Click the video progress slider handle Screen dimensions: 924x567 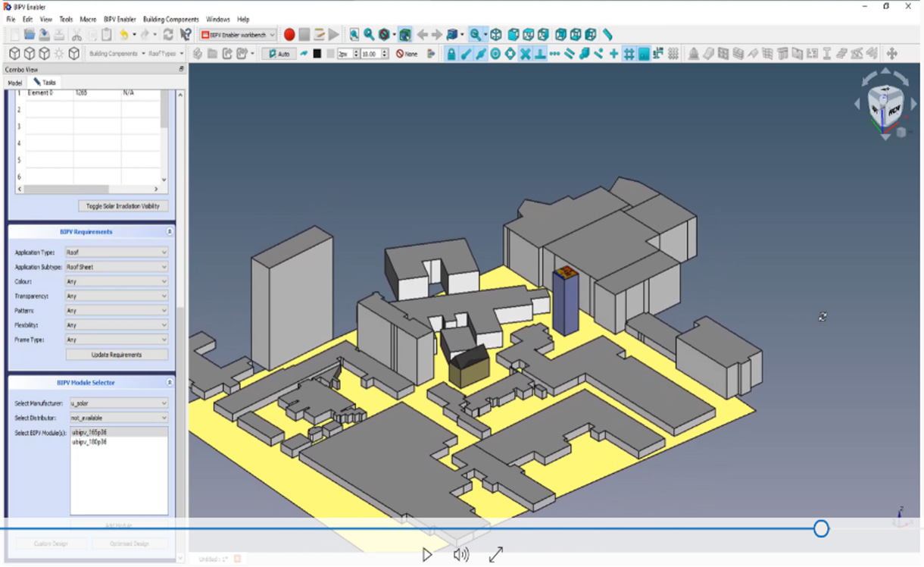821,528
